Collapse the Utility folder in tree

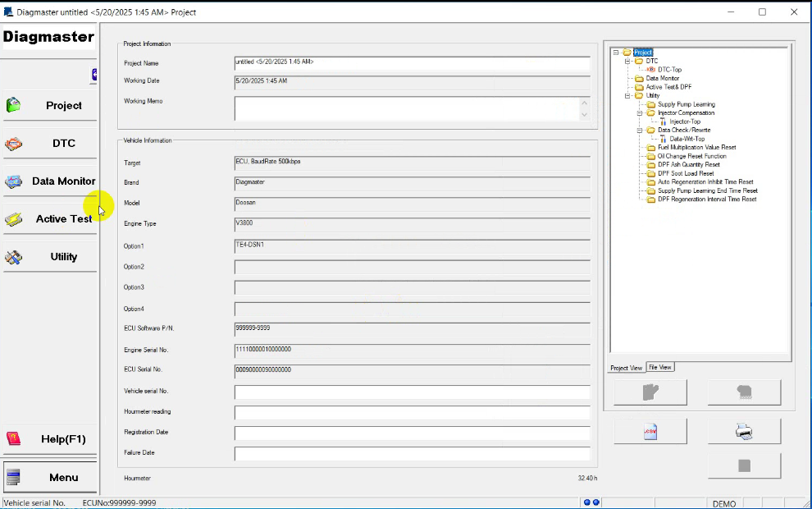point(628,95)
